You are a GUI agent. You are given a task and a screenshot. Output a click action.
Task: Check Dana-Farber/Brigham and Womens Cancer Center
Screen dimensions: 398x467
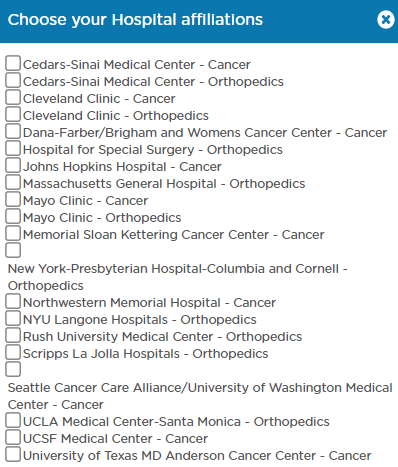[13, 131]
